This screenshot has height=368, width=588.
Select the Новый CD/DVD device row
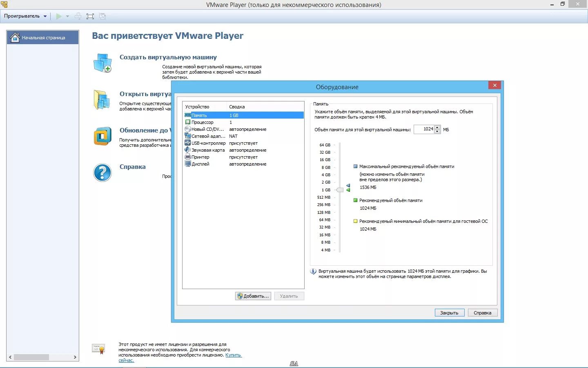[244, 129]
